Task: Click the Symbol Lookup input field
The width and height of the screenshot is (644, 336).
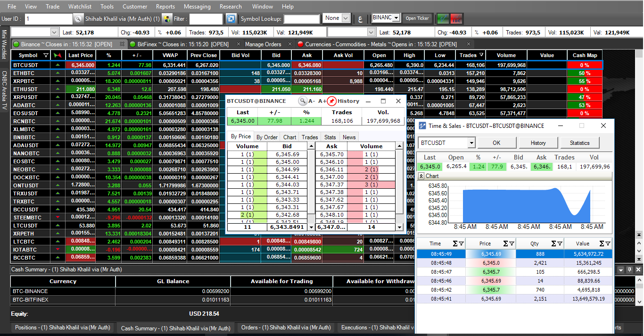Action: pyautogui.click(x=302, y=19)
